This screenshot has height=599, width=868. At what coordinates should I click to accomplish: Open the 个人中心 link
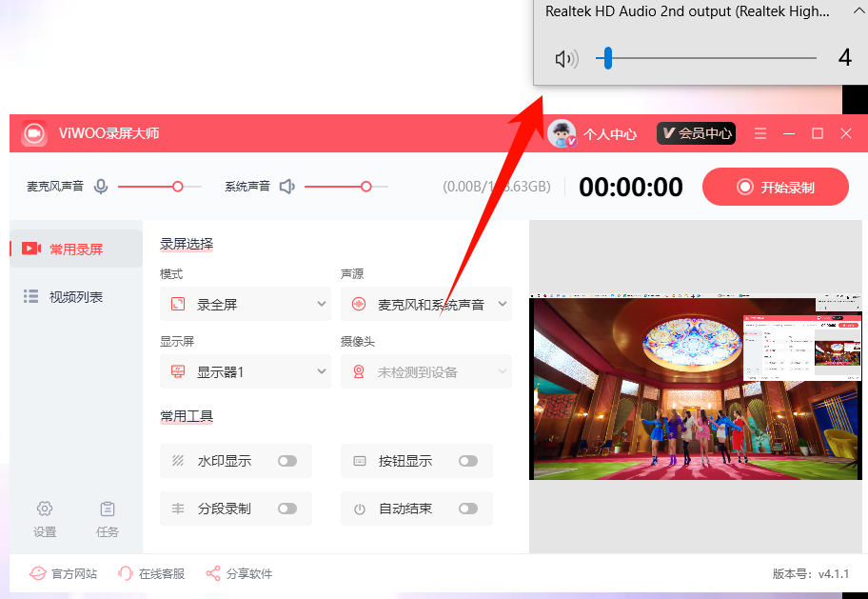[609, 134]
